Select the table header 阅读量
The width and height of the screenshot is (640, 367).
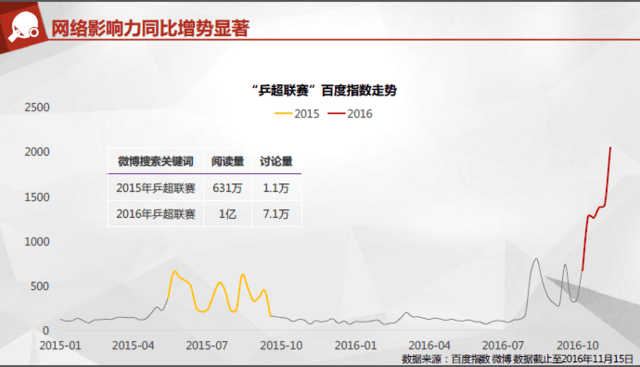227,161
